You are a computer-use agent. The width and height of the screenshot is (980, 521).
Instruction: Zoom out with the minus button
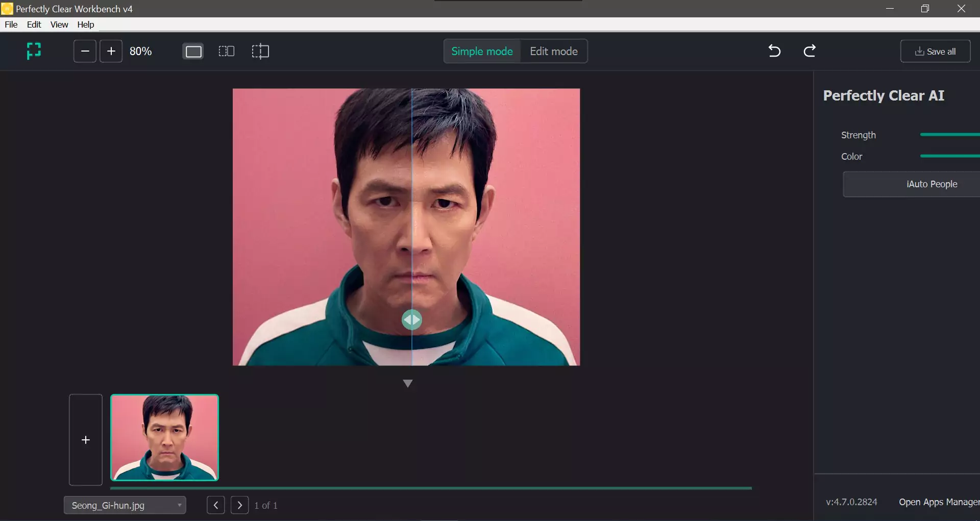tap(85, 51)
